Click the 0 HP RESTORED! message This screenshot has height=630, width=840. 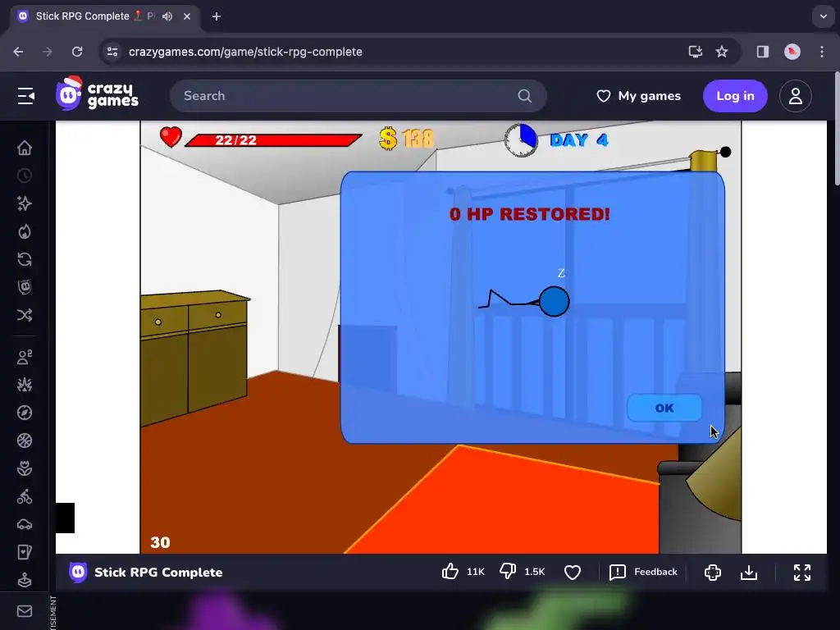529,214
